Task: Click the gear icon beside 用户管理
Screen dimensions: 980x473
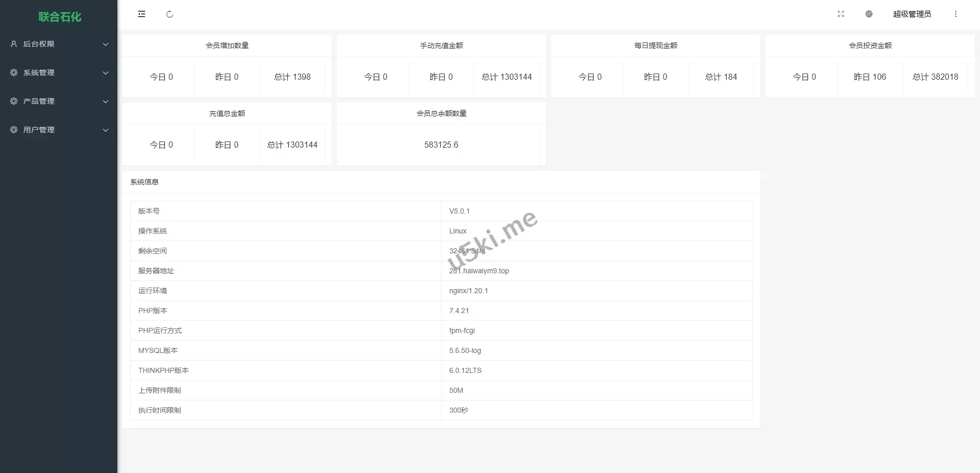Action: [14, 130]
